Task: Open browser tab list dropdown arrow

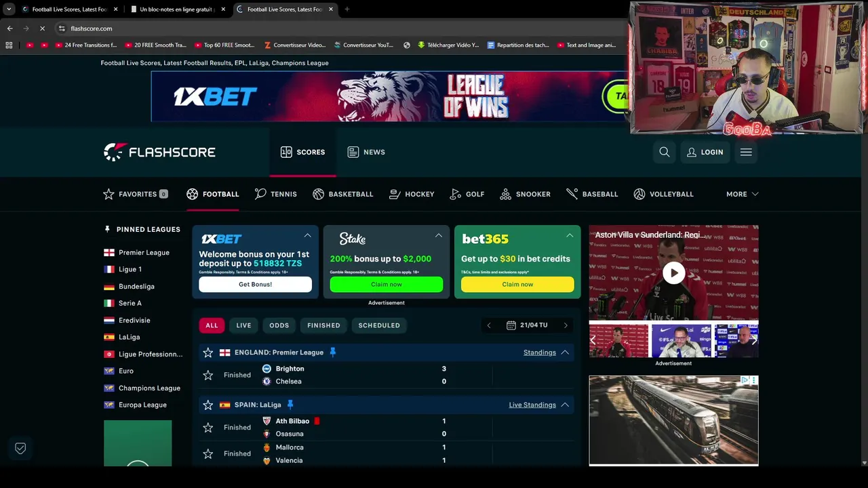Action: [9, 9]
